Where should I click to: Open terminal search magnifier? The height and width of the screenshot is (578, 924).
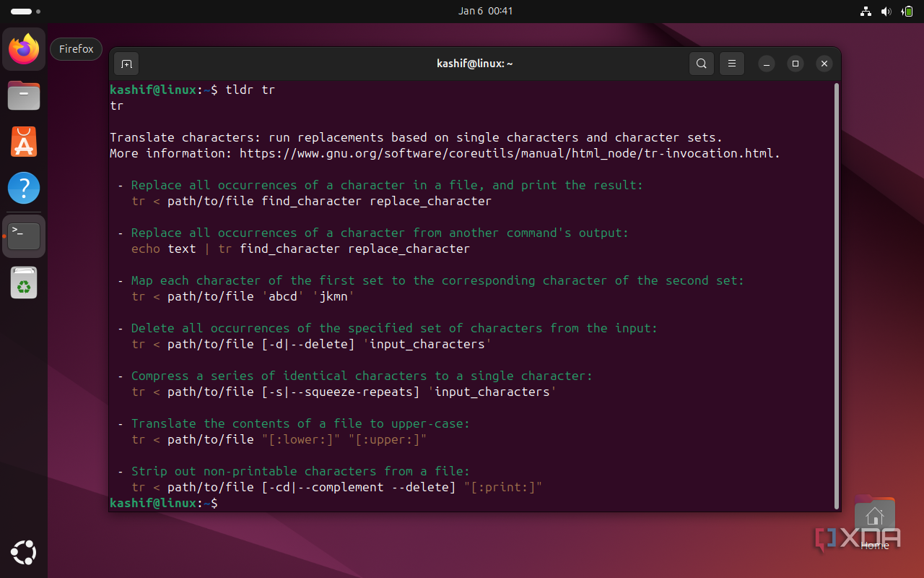[x=701, y=64]
